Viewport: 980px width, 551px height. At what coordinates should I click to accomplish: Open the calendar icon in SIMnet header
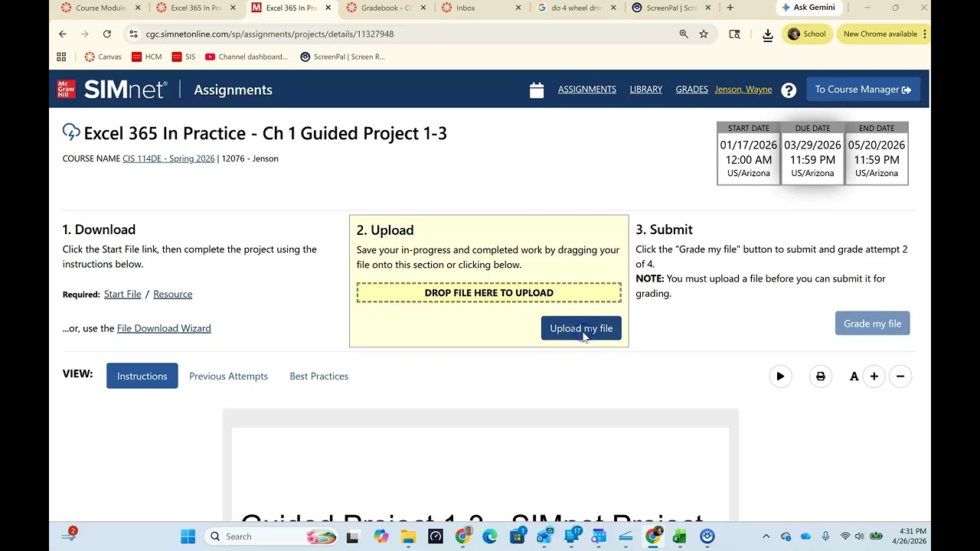coord(537,90)
